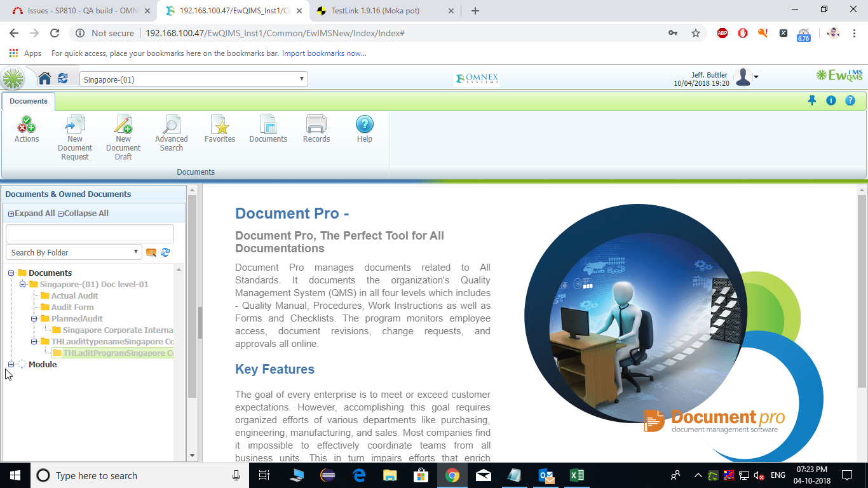Click the folder search text field

90,233
